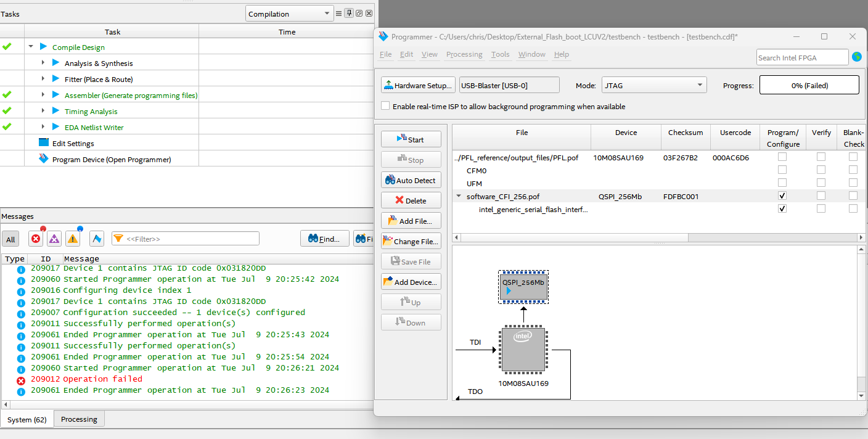This screenshot has height=439, width=868.
Task: Tick Program/Configure for PFL.pof
Action: point(782,157)
